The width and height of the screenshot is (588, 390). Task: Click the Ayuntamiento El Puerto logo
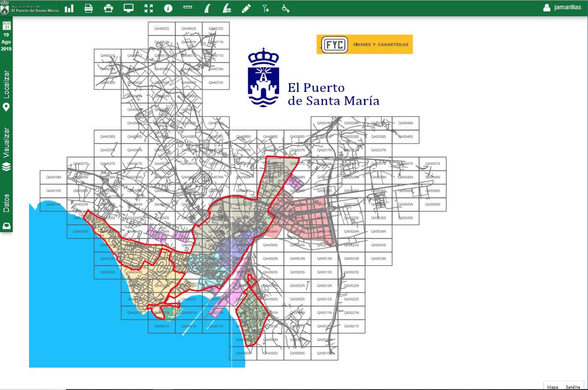tap(30, 8)
